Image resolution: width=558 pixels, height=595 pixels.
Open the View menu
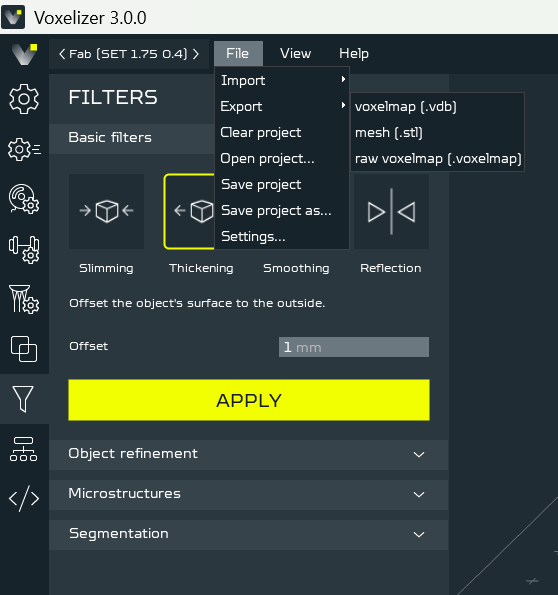pyautogui.click(x=295, y=54)
